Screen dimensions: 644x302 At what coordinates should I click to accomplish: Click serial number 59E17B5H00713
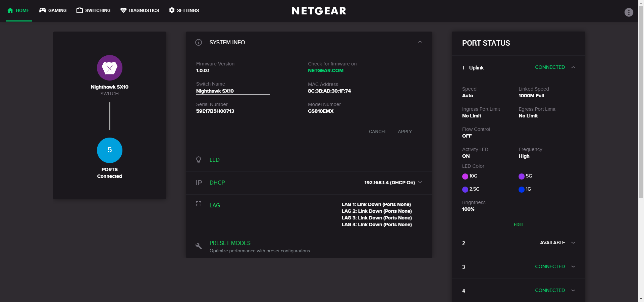pyautogui.click(x=215, y=111)
